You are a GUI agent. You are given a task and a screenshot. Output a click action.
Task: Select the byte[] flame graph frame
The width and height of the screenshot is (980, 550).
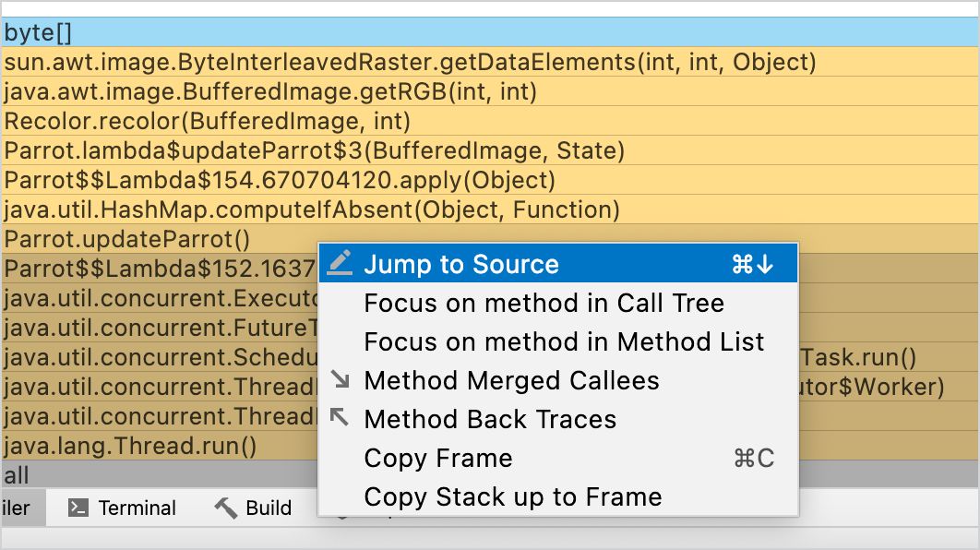(x=490, y=32)
